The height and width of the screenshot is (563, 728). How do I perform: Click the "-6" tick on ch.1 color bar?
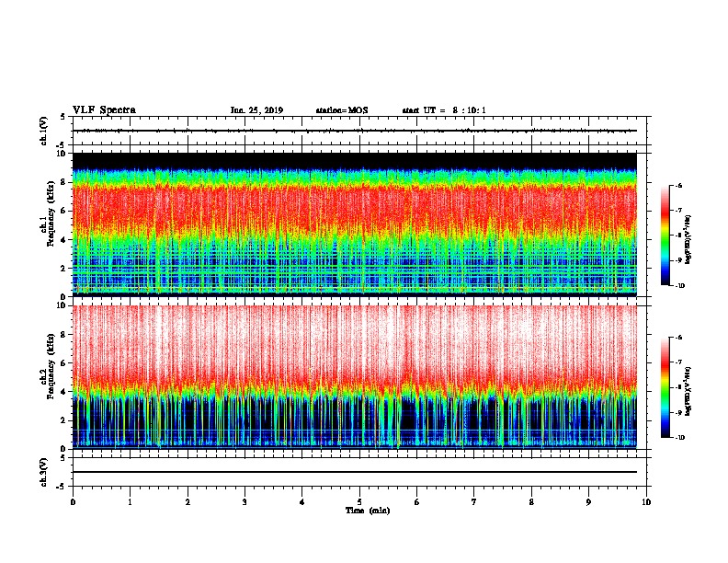678,186
